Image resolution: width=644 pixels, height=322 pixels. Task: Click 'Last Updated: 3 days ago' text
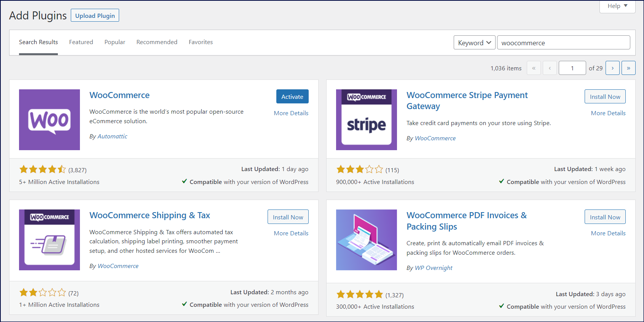591,294
